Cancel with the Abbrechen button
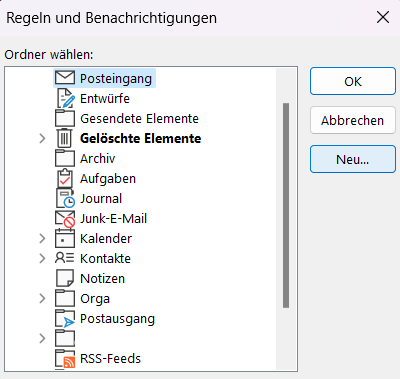 (x=353, y=120)
